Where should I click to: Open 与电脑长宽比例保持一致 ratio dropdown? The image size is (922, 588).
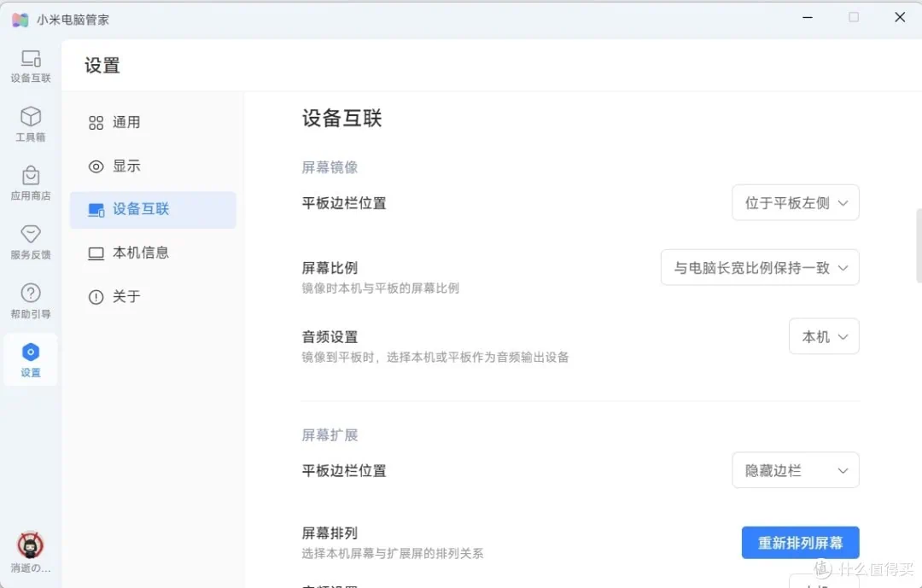click(x=761, y=267)
